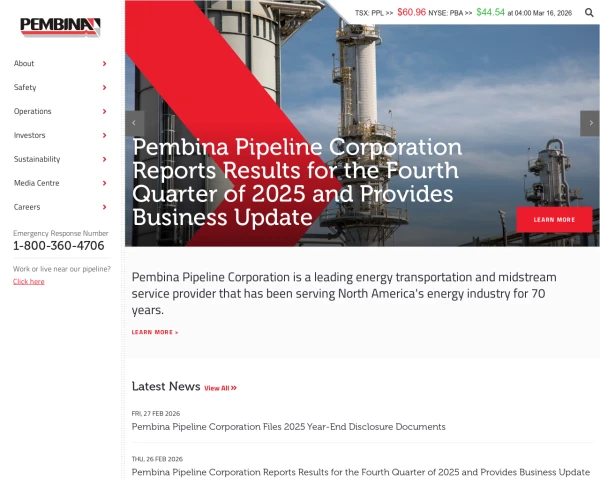Open Fourth Quarter 2025 Results news item

[x=361, y=472]
